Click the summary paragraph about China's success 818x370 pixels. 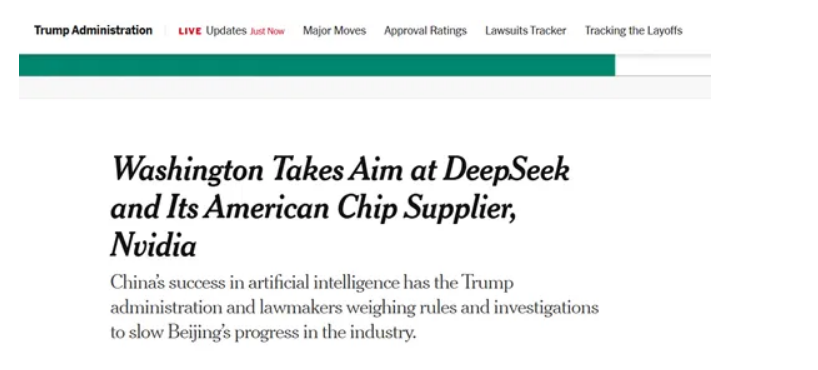(354, 308)
